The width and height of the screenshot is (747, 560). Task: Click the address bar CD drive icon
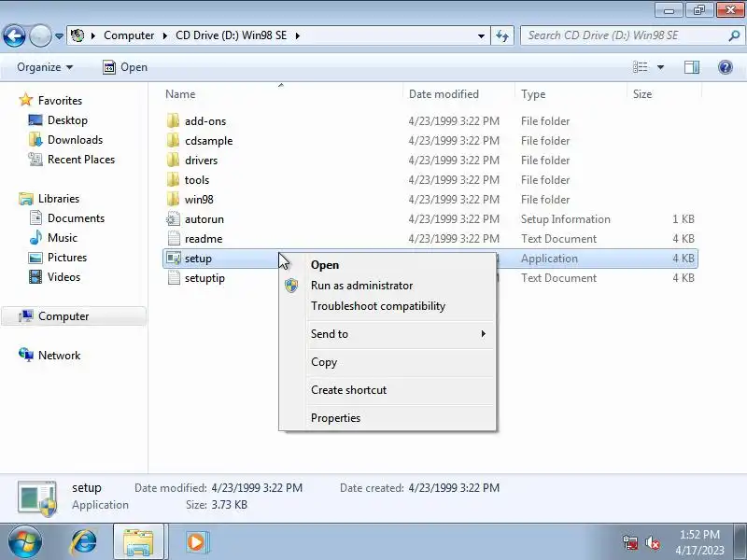(x=78, y=35)
